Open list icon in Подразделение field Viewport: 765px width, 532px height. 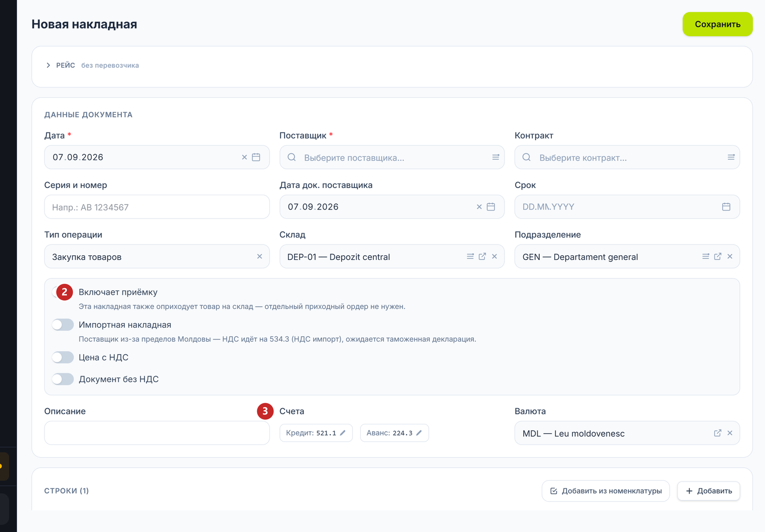706,256
